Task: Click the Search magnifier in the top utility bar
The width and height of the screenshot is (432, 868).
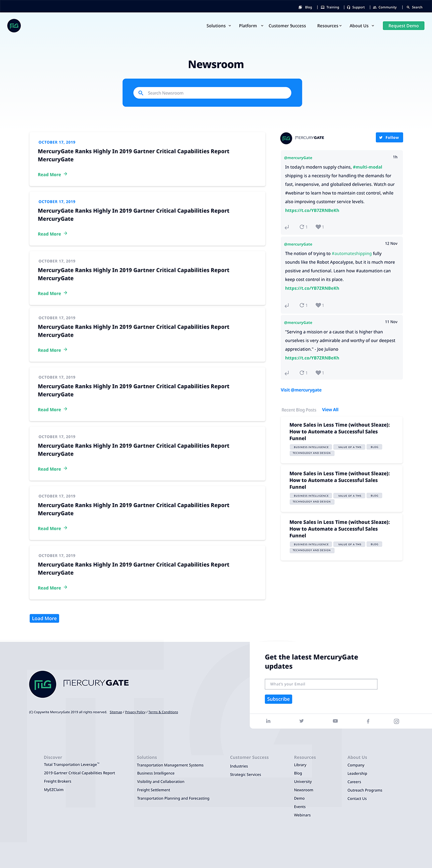Action: [408, 7]
